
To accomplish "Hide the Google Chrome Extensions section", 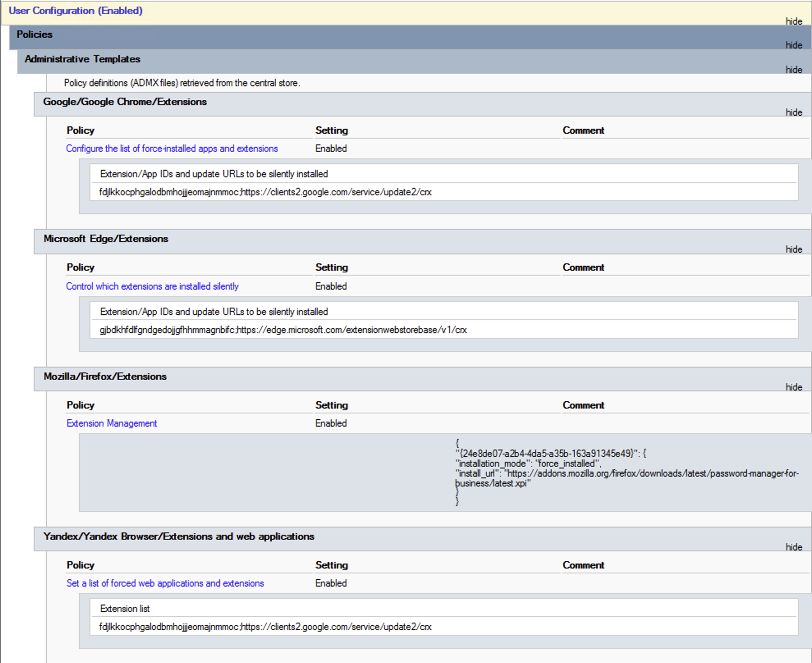I will coord(794,112).
